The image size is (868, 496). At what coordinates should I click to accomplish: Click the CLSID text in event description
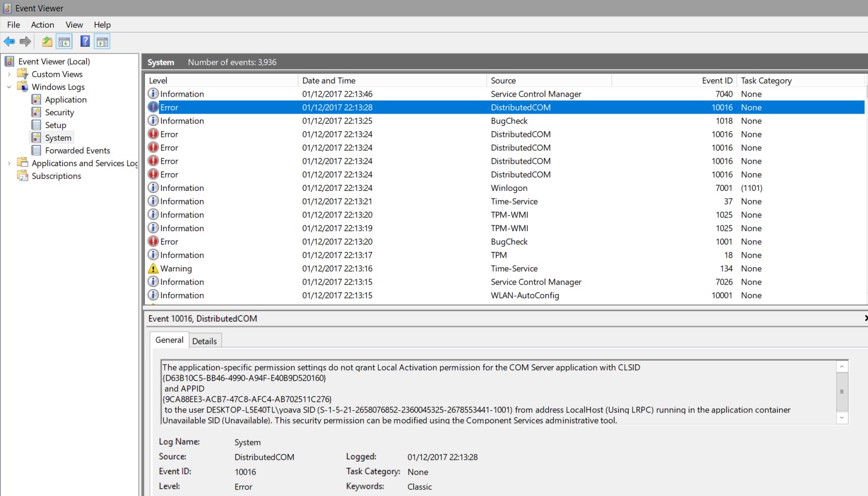pos(244,378)
